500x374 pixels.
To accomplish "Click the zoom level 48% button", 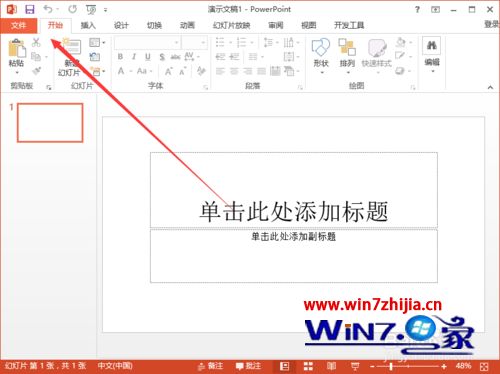I will coord(463,366).
